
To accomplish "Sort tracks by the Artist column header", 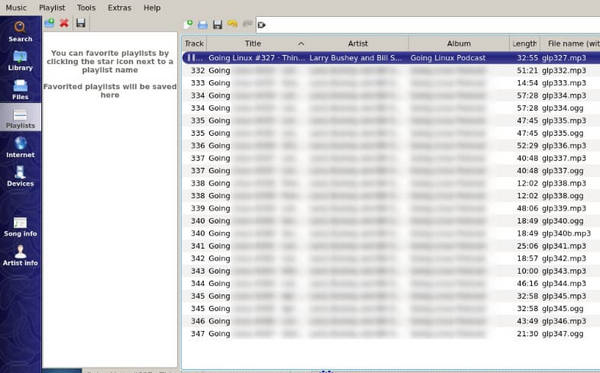I will 357,44.
